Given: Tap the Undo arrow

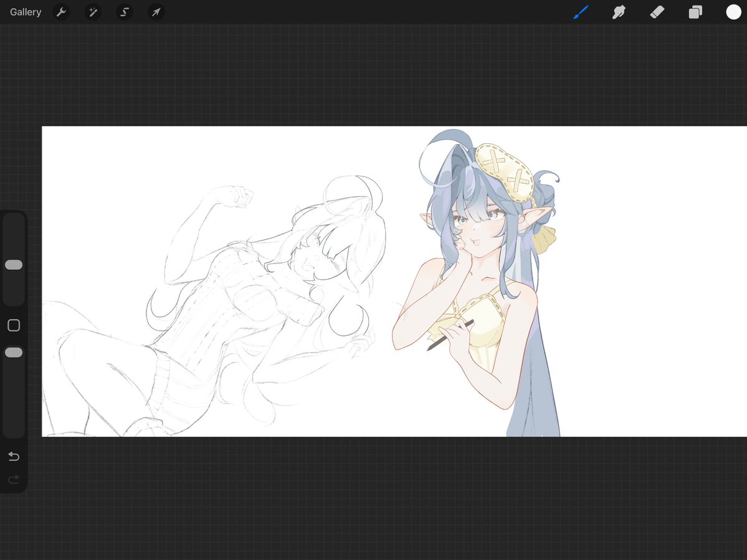Looking at the screenshot, I should [14, 456].
